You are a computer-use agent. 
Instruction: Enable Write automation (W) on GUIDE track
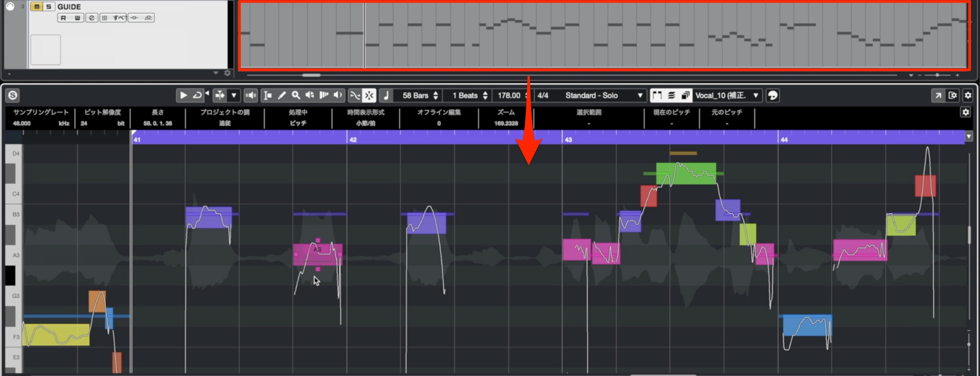click(x=77, y=18)
